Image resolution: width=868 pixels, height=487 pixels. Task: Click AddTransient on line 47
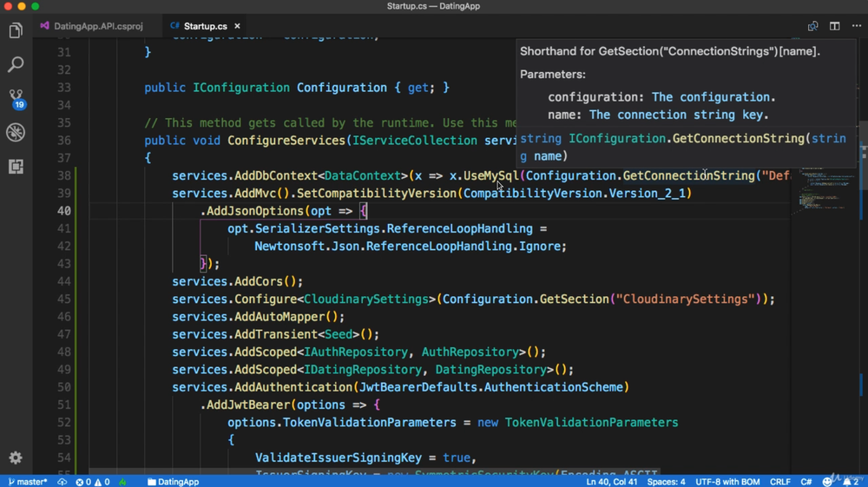[x=276, y=334]
